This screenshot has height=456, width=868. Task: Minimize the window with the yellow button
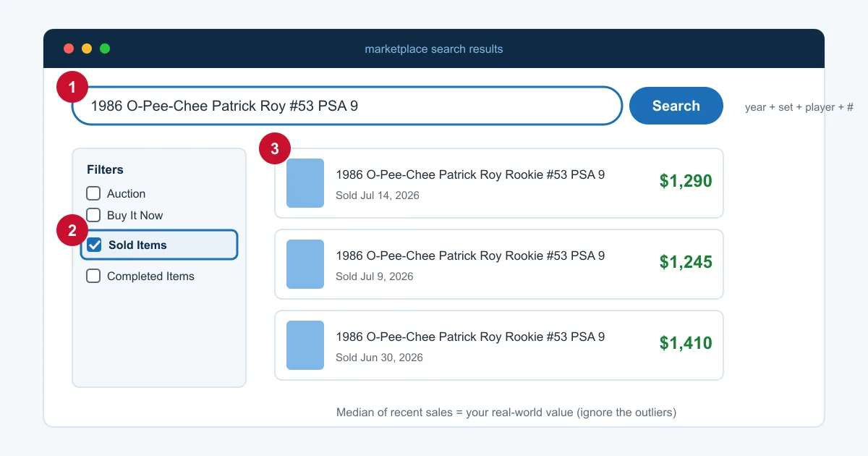pos(87,48)
